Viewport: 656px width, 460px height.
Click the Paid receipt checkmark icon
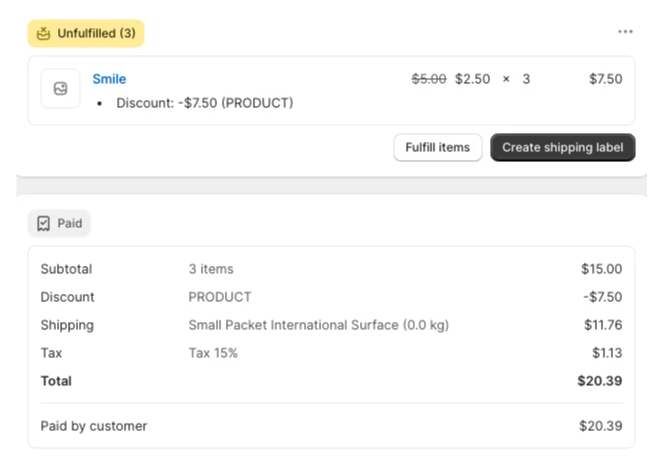click(x=43, y=223)
